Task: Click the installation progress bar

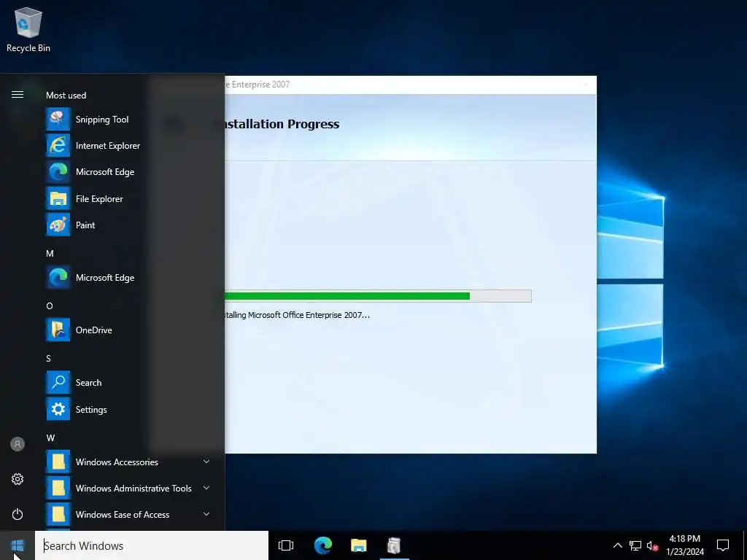Action: tap(378, 296)
